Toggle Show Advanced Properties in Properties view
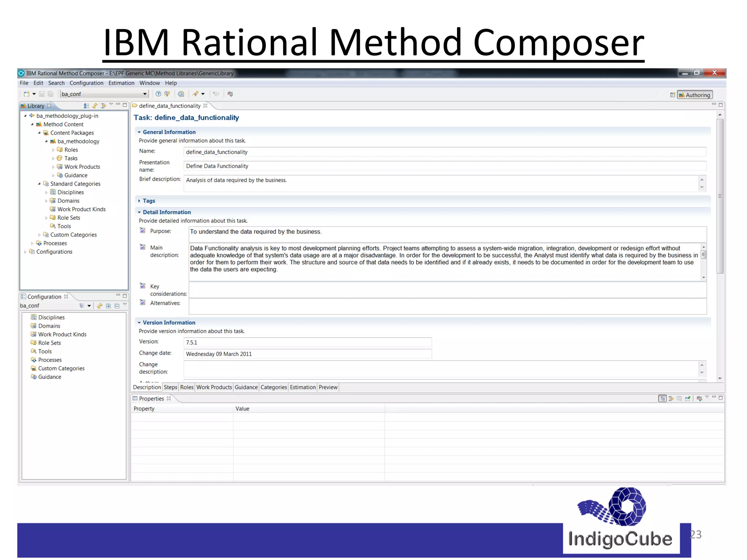Screen dimensions: 747x560 click(x=671, y=398)
